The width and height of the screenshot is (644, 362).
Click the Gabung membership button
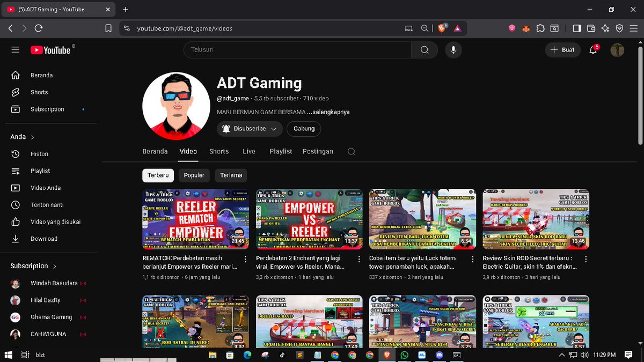[304, 129]
